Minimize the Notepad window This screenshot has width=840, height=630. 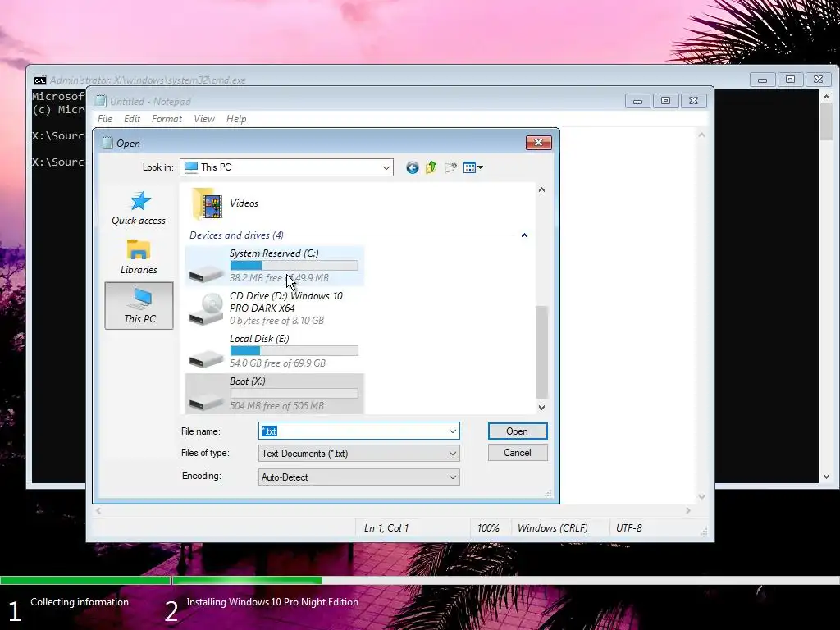[637, 101]
